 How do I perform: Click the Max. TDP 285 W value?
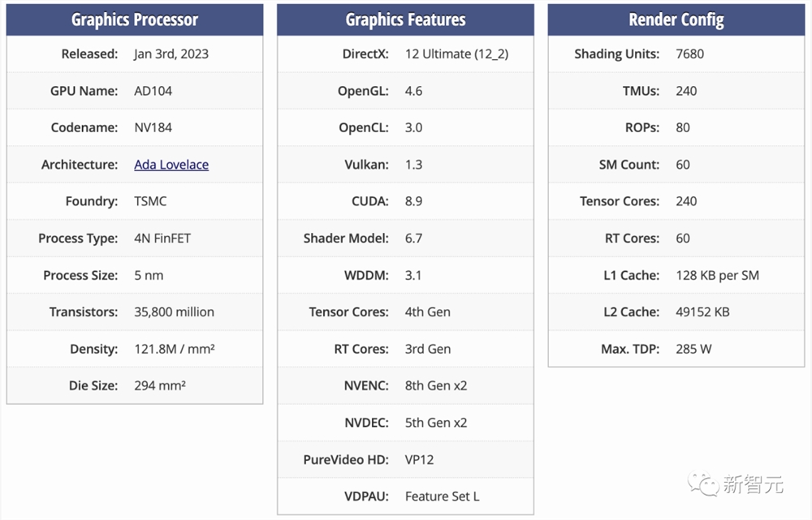693,349
